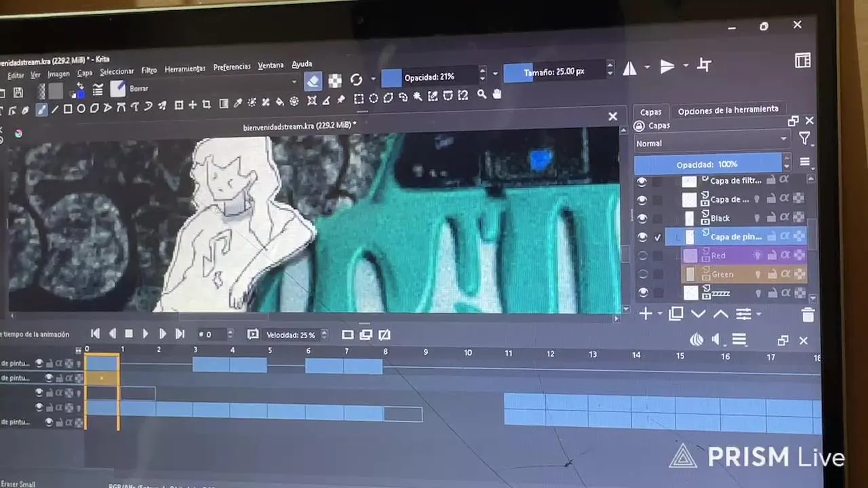Open layer properties icon in Capas panel
Image resolution: width=868 pixels, height=488 pixels.
[x=743, y=314]
